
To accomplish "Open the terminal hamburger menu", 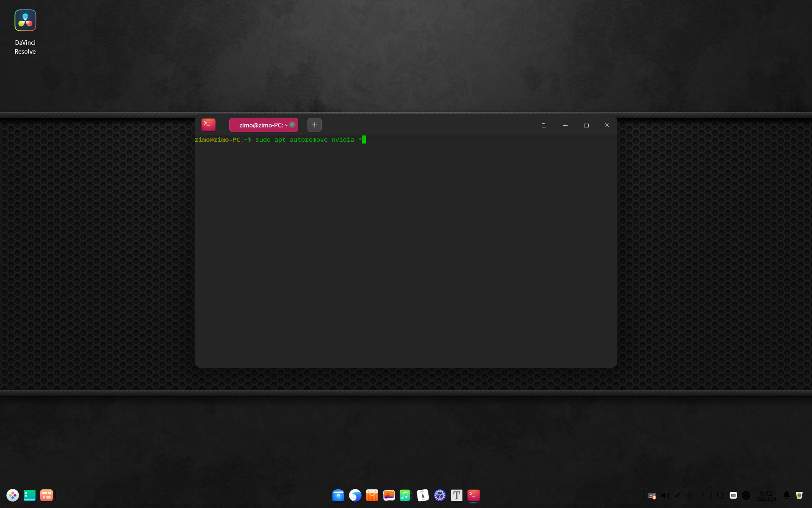I will click(544, 125).
